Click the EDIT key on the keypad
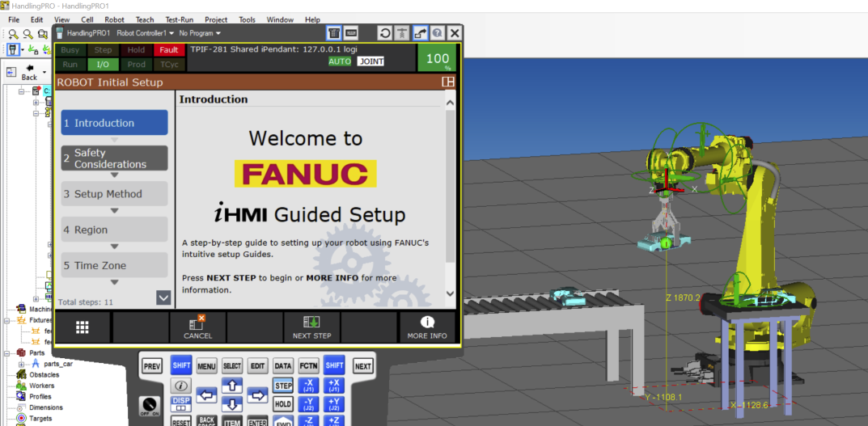This screenshot has height=426, width=868. click(x=257, y=365)
